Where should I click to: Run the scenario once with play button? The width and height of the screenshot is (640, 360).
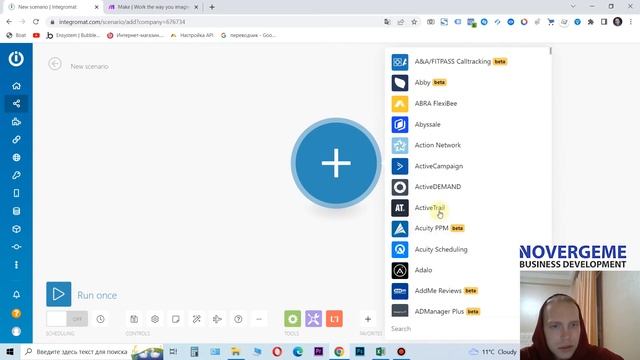59,294
